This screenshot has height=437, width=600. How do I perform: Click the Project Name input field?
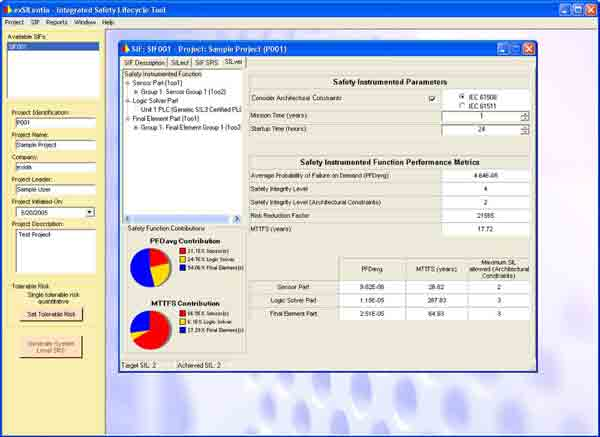[x=53, y=144]
